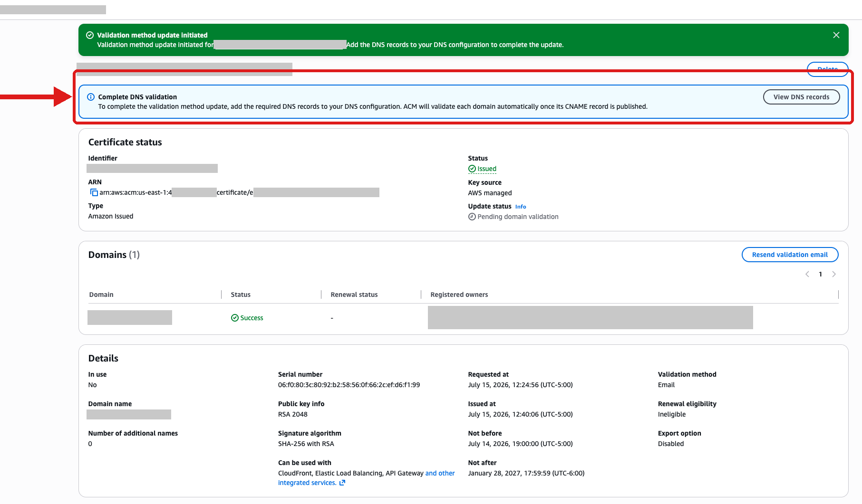Click the Pending domain validation clock icon
The width and height of the screenshot is (862, 504).
click(x=472, y=217)
